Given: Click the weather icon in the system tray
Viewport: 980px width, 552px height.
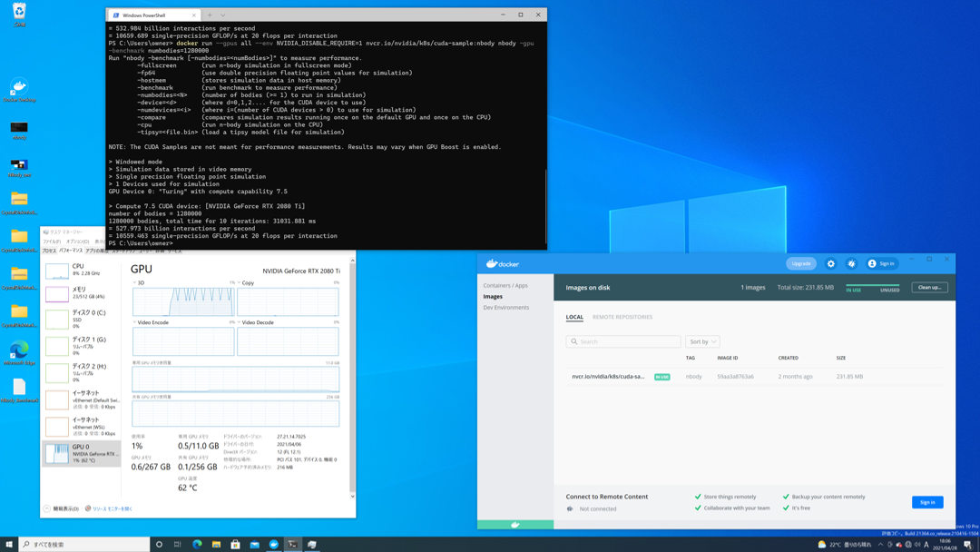Looking at the screenshot, I should coord(822,545).
